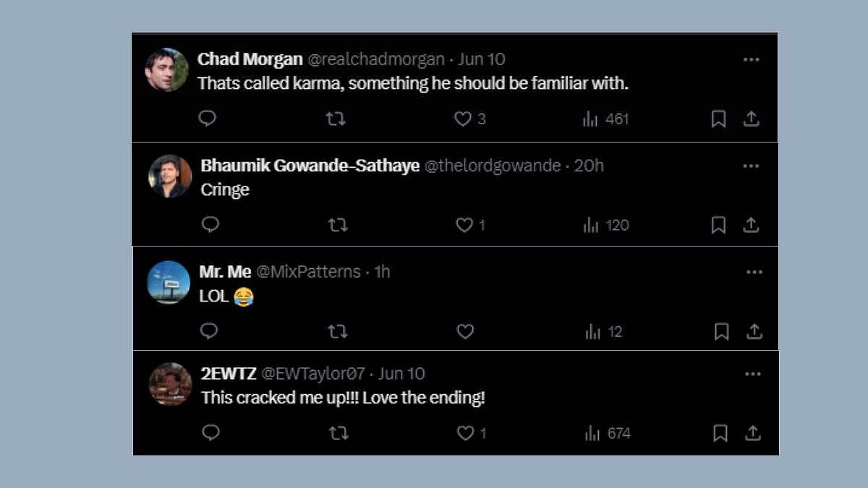This screenshot has height=488, width=868.
Task: Open three-dot menu on Mr. Me's tweet
Action: pos(754,272)
